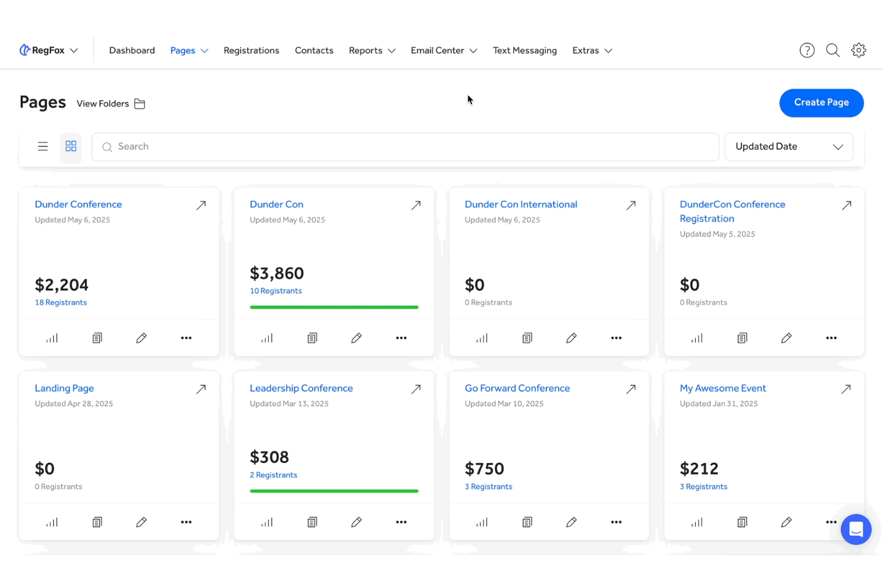Image resolution: width=882 pixels, height=588 pixels.
Task: Click the help question mark icon
Action: (x=807, y=50)
